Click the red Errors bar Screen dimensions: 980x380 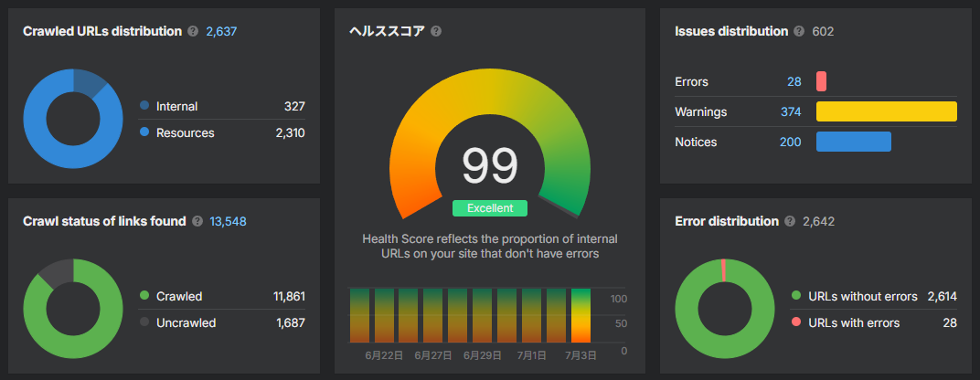tap(821, 82)
